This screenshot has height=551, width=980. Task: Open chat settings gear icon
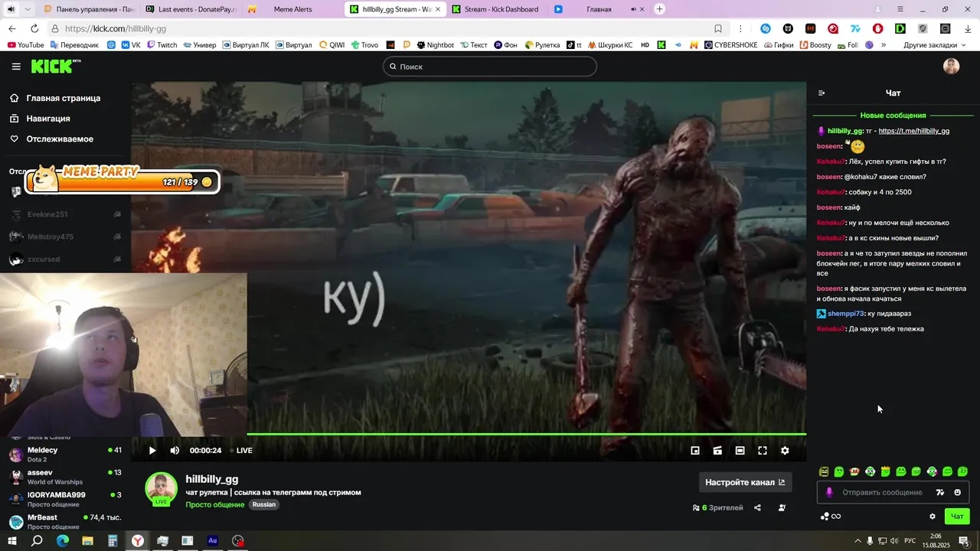(x=933, y=517)
